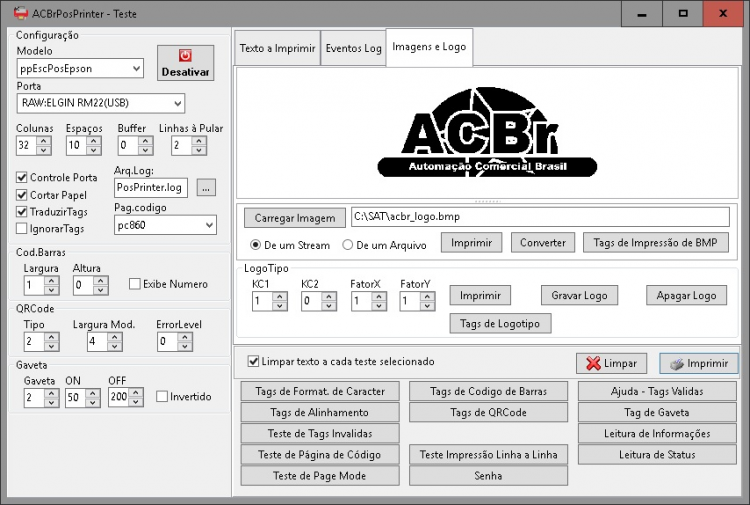This screenshot has height=505, width=750.
Task: Click Gravar Logo button
Action: 579,296
